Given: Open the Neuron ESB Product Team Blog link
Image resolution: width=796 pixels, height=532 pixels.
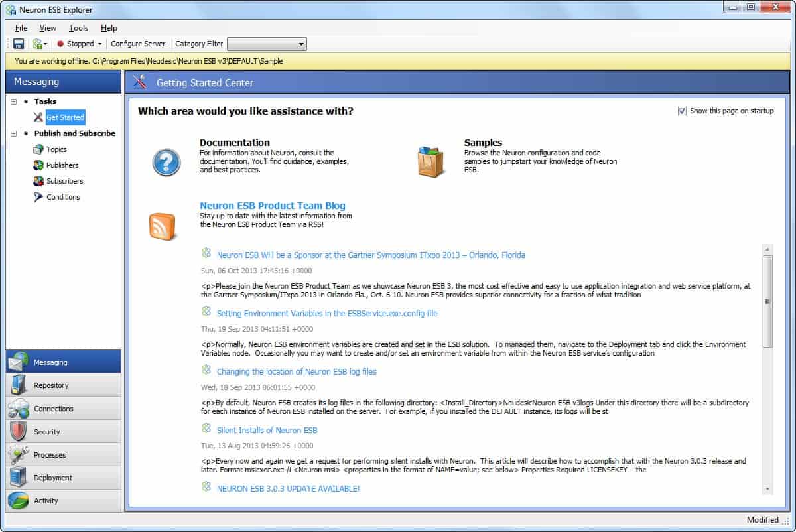Looking at the screenshot, I should click(x=273, y=206).
